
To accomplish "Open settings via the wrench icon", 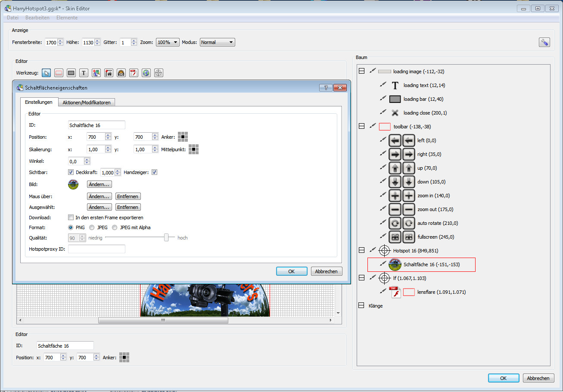I will click(x=544, y=42).
